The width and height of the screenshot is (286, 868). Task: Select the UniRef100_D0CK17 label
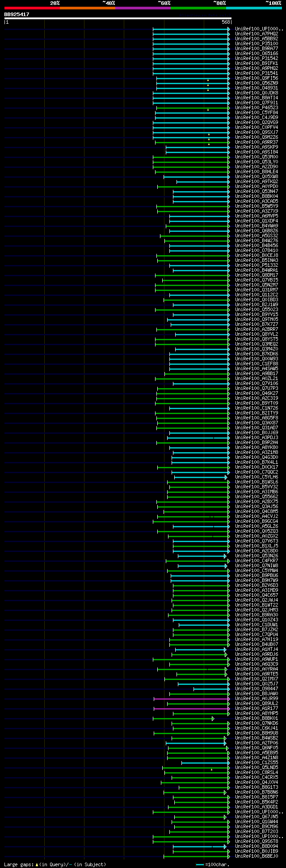[x=257, y=467]
